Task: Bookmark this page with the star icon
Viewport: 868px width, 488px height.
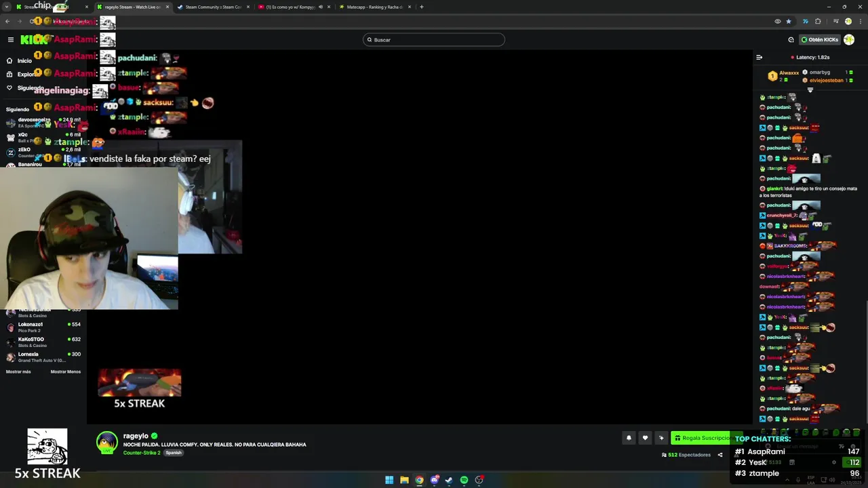Action: pos(789,22)
